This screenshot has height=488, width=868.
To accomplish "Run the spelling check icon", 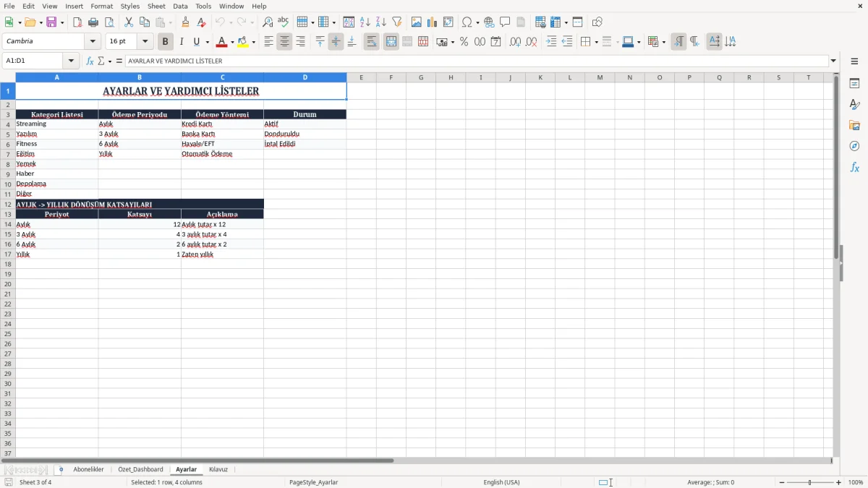I will (284, 22).
